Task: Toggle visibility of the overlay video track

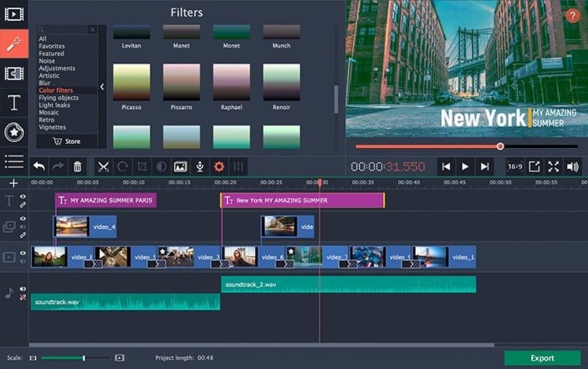Action: point(22,219)
